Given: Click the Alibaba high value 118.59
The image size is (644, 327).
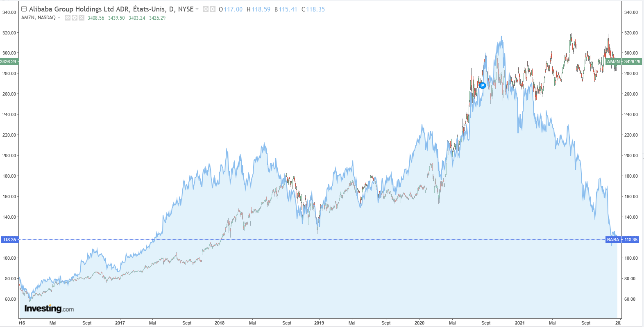Looking at the screenshot, I should tap(261, 9).
